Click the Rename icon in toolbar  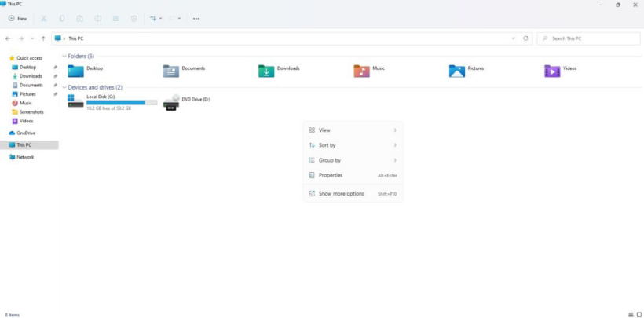click(97, 19)
